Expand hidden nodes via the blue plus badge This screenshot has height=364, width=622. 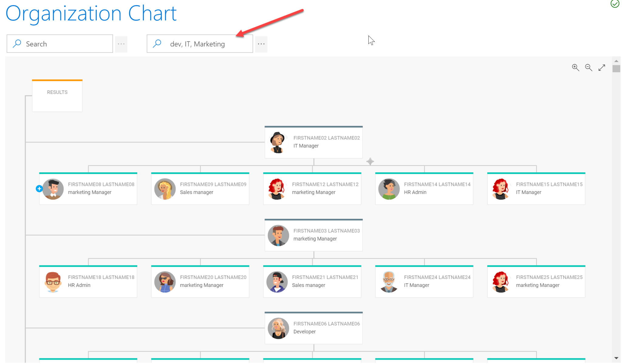click(x=39, y=189)
